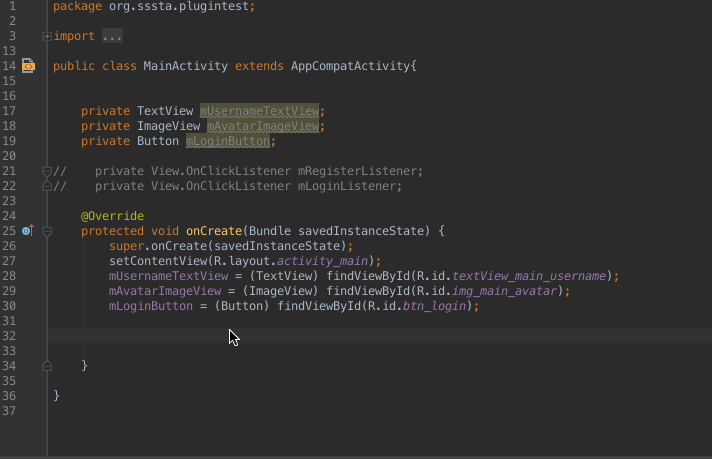Screen dimensions: 712x459
Task: Toggle the comment fold end marker at line 22
Action: coord(47,186)
